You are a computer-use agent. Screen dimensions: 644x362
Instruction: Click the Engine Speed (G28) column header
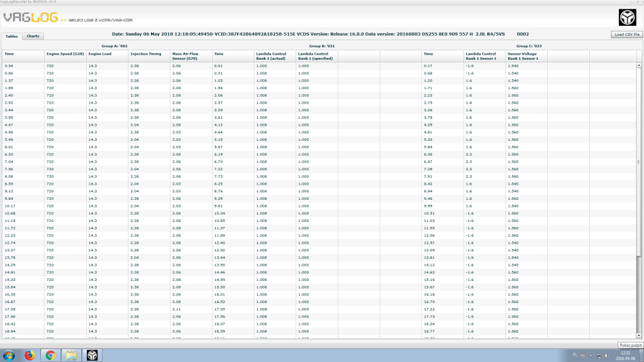coord(65,56)
